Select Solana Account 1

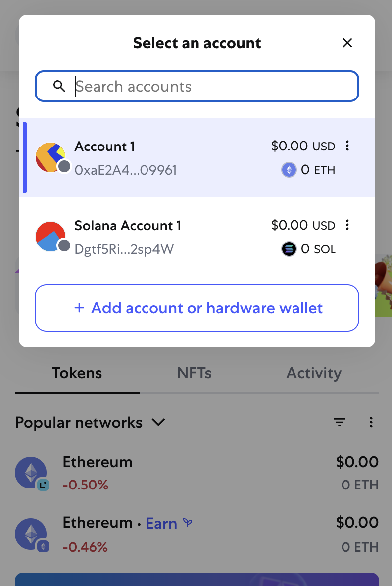[x=197, y=237]
